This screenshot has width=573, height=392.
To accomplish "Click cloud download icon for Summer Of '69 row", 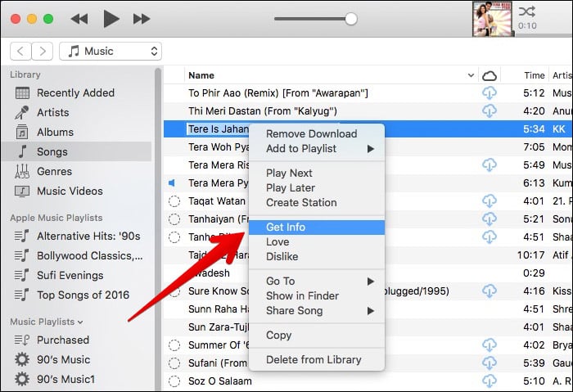I will pos(490,345).
